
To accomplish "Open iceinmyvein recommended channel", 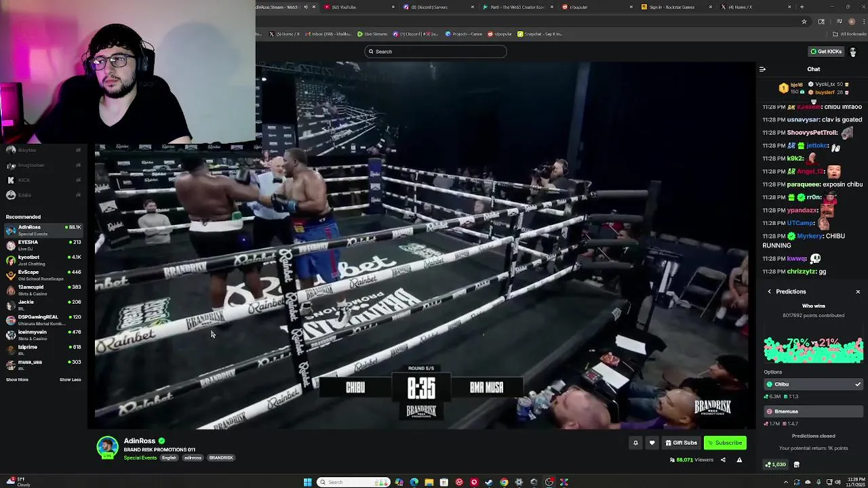I will tap(43, 335).
